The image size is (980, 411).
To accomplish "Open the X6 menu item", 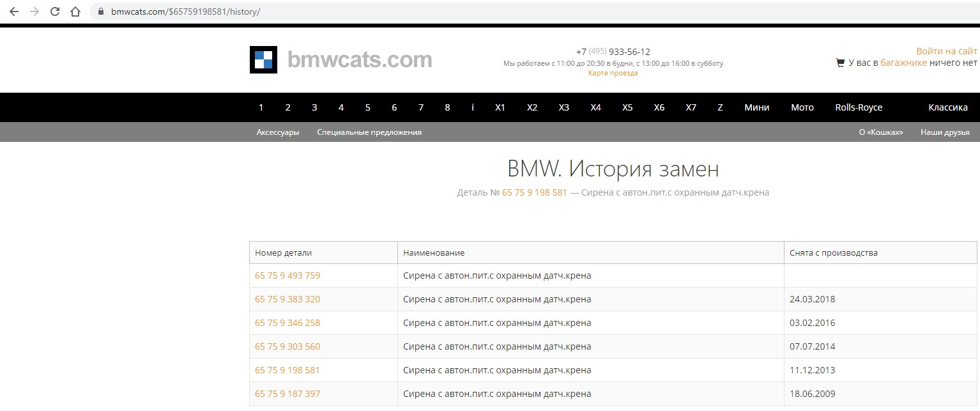I will point(659,107).
